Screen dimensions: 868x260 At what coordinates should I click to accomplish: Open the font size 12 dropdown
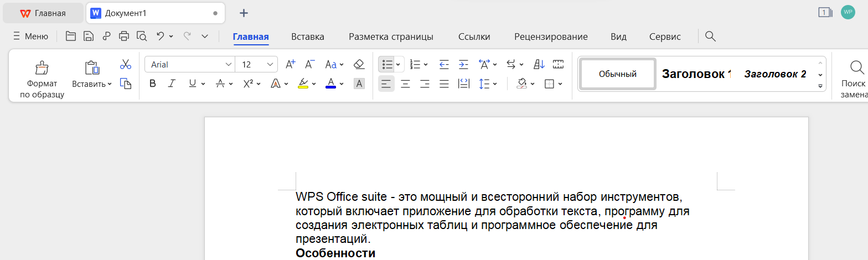click(271, 65)
